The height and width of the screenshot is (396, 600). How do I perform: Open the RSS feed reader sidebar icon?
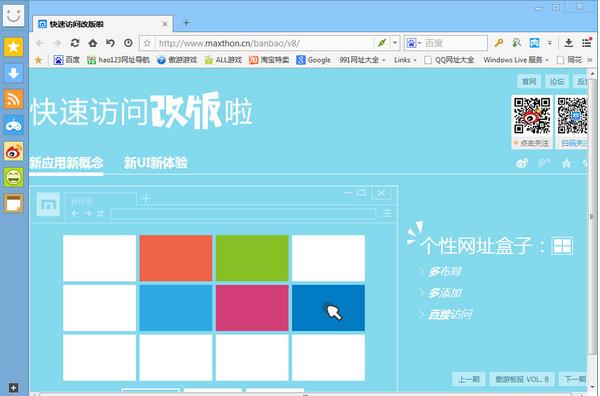pyautogui.click(x=13, y=99)
